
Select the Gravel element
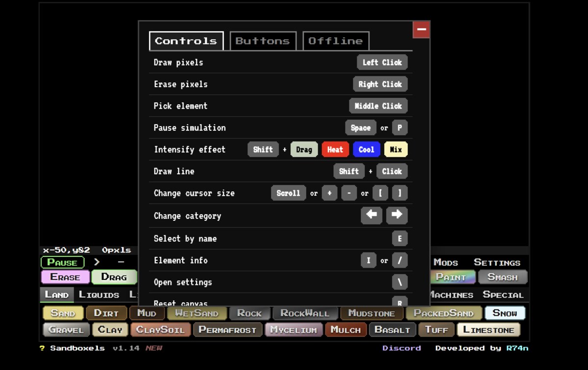(66, 330)
